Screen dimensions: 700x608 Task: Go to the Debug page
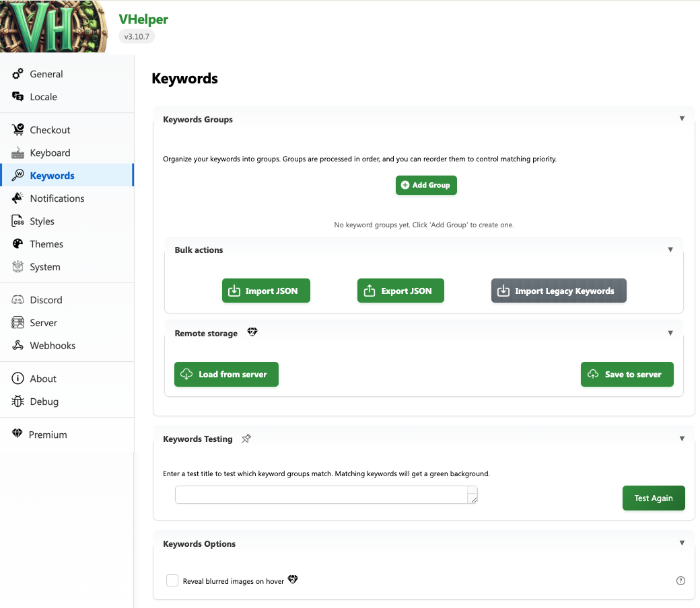44,402
